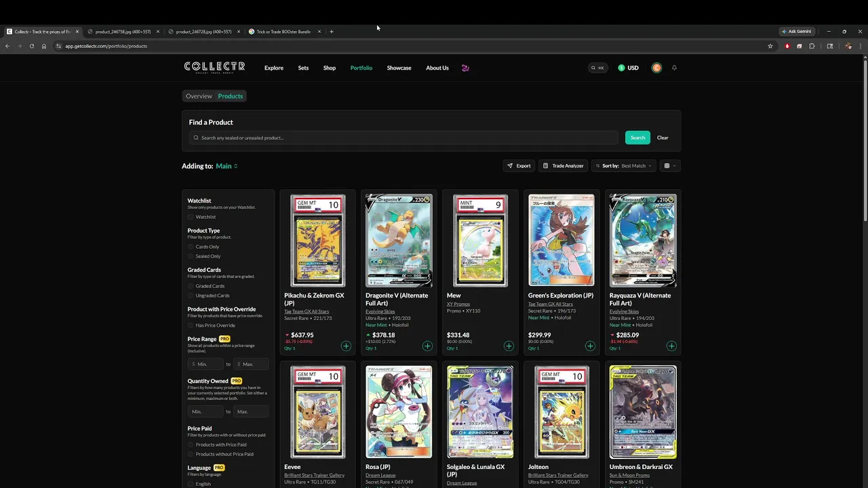Enable the Has Price Override filter
Image resolution: width=868 pixels, height=488 pixels.
[x=191, y=325]
